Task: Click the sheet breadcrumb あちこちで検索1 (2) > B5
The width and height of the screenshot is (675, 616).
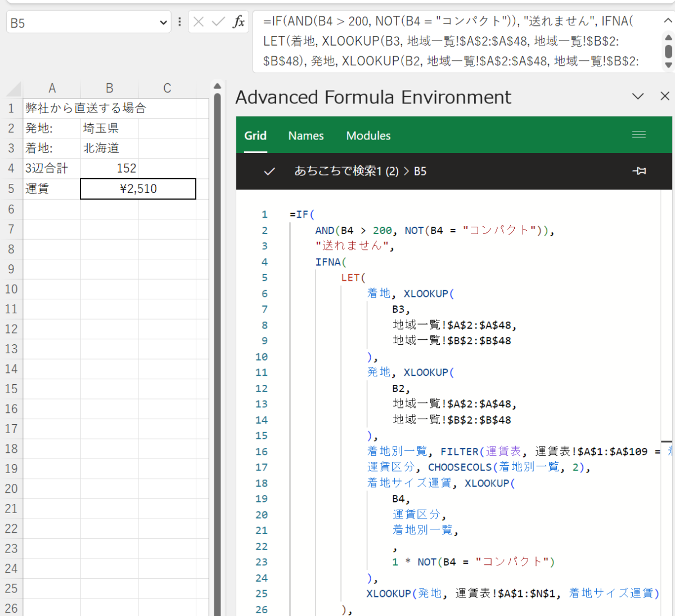Action: 360,171
